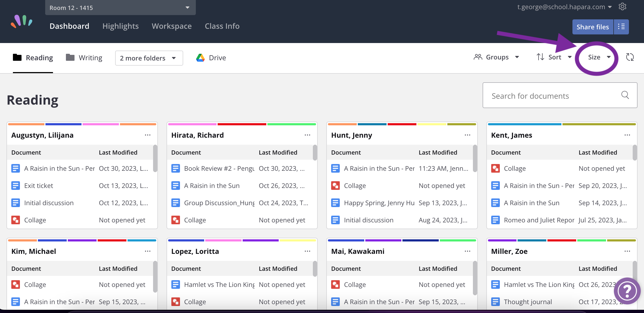
Task: Open more options for Hunt, Jenny
Action: click(467, 135)
